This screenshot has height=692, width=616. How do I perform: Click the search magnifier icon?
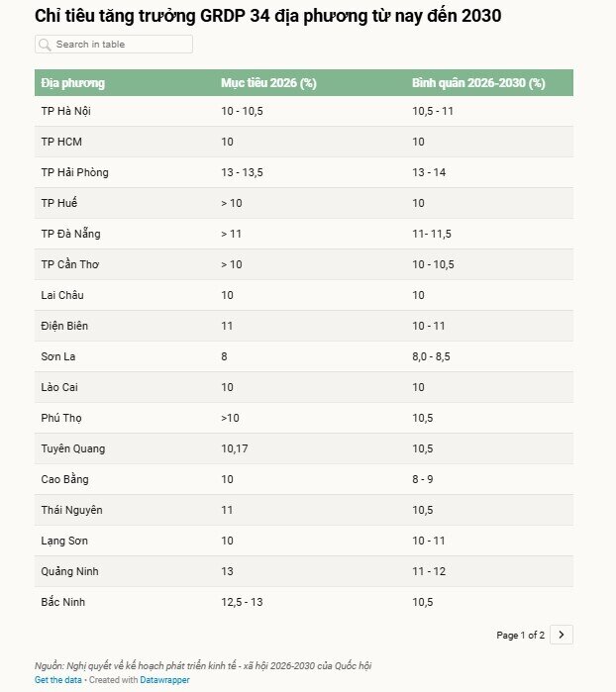(45, 45)
